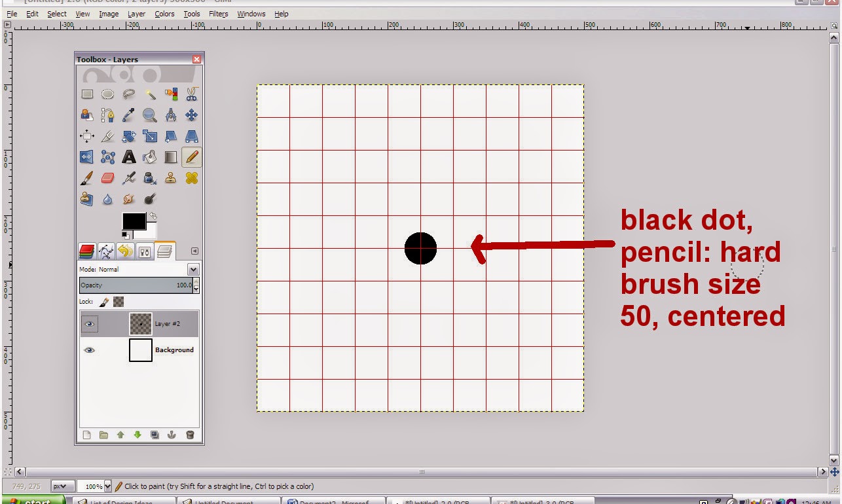This screenshot has height=504, width=842.
Task: Select the Shear tool
Action: click(x=171, y=136)
